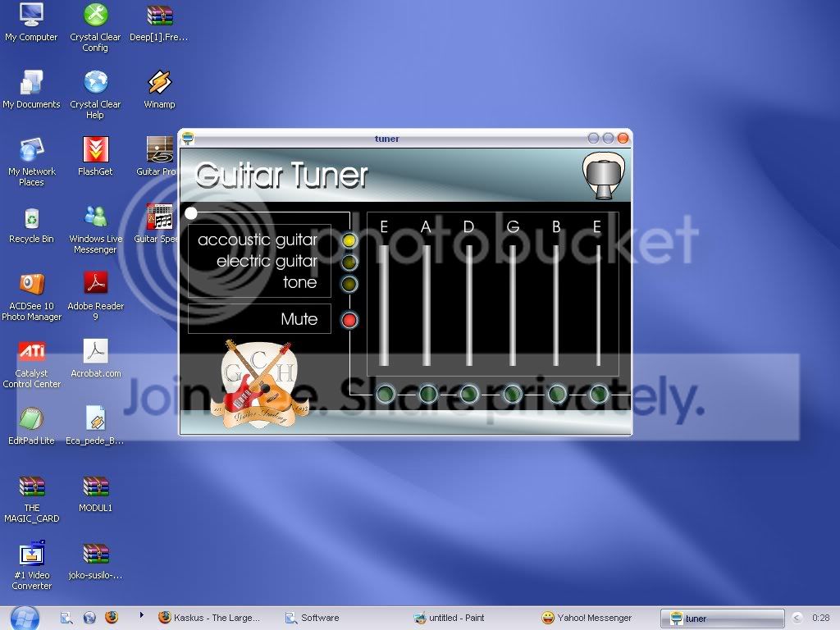Toggle the red Mute light
The width and height of the screenshot is (840, 630).
[x=349, y=321]
